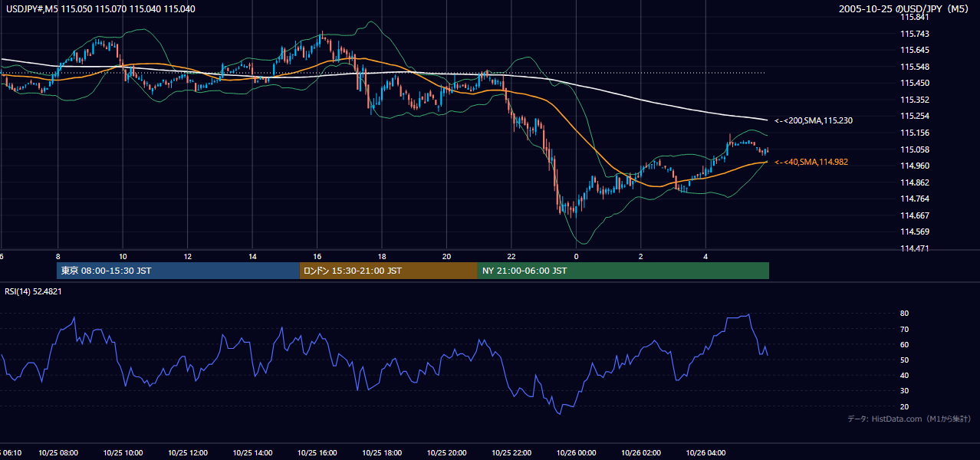Click hour label 12 under the price chart
The image size is (980, 460).
coord(187,257)
